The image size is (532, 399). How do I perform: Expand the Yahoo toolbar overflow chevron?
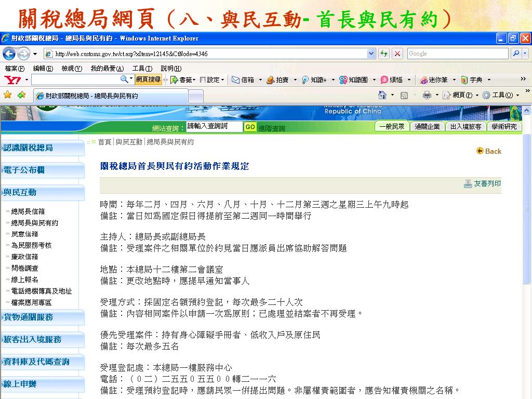pos(523,79)
